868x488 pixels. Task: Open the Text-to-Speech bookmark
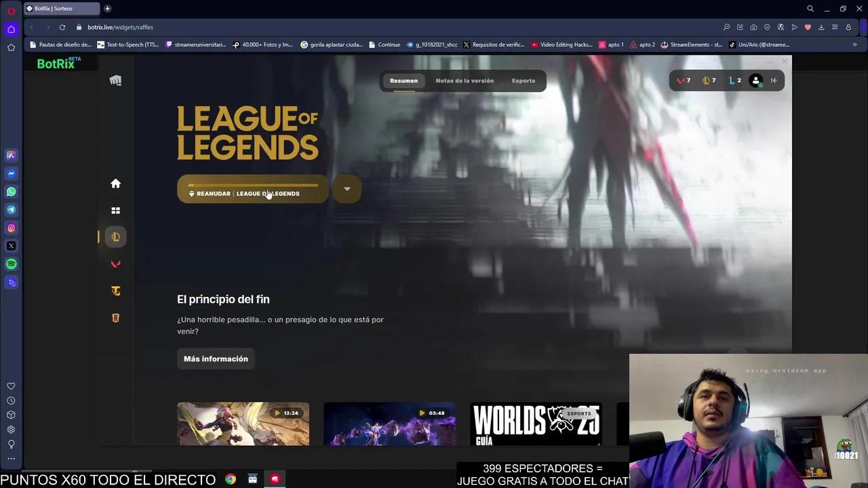click(128, 45)
